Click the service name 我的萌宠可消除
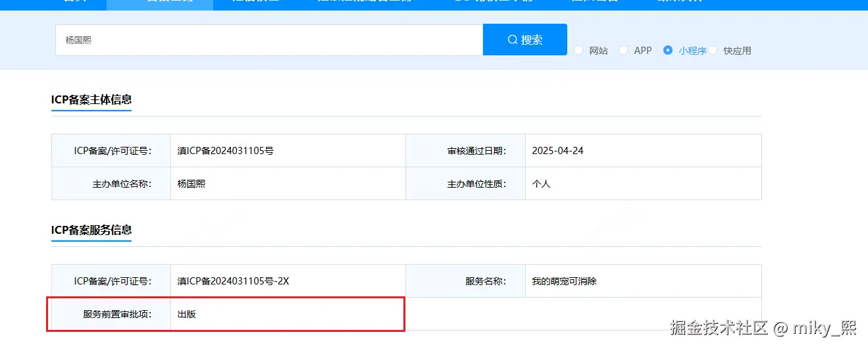 [x=565, y=281]
